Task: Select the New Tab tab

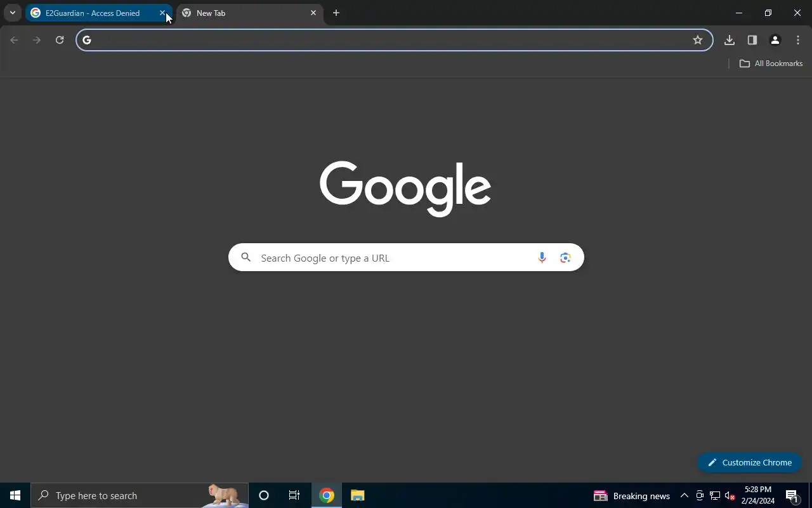Action: [x=249, y=13]
